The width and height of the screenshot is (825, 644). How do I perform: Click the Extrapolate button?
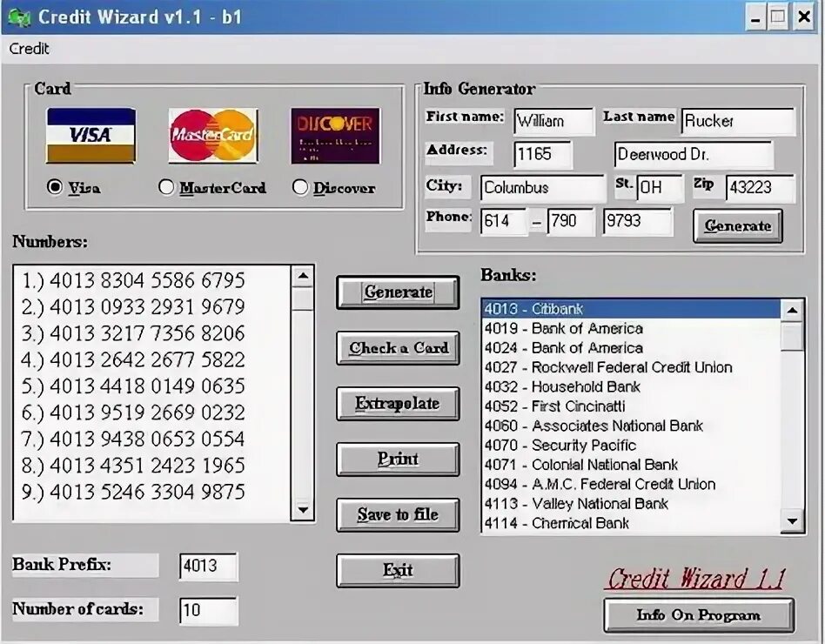pyautogui.click(x=398, y=404)
